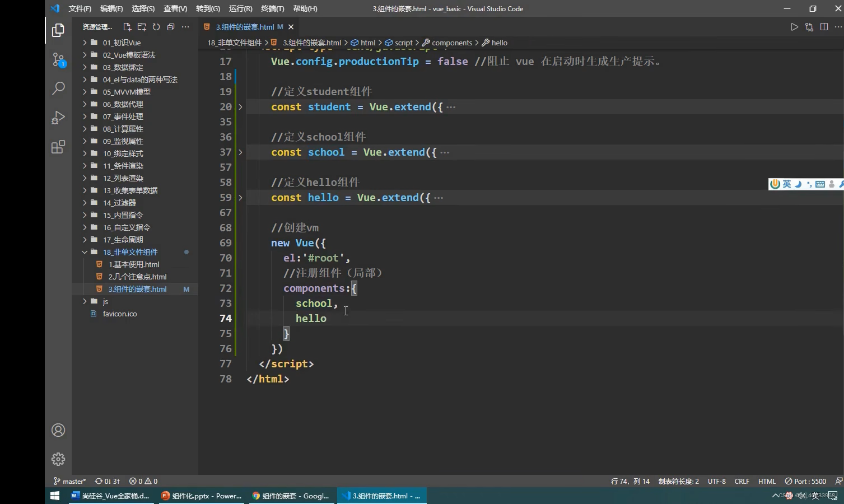Click the 17_生命周期 folder row
The image size is (844, 504).
coord(135,240)
